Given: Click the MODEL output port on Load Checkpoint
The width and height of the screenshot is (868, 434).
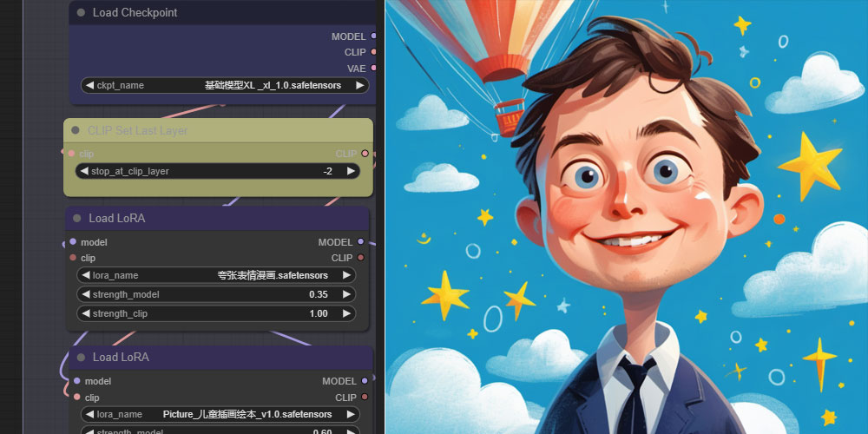Looking at the screenshot, I should pyautogui.click(x=373, y=36).
